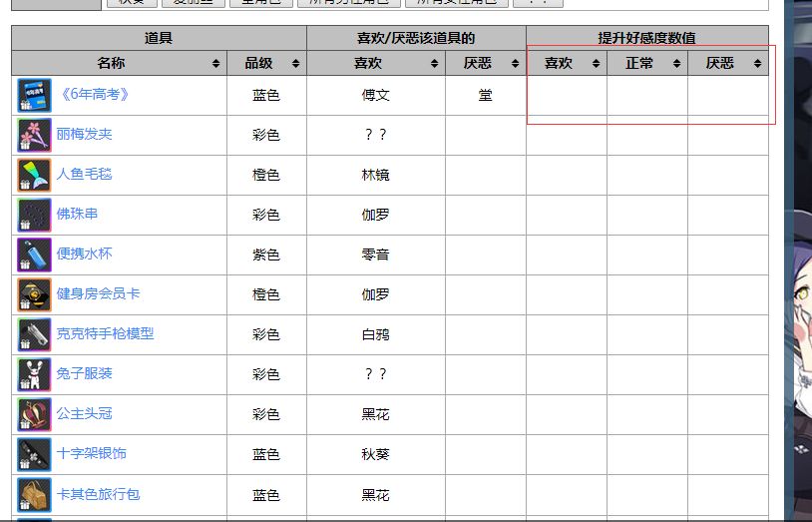The height and width of the screenshot is (522, 812).
Task: Select 伽罗 in the 健身房会员卡 row
Action: [x=375, y=295]
